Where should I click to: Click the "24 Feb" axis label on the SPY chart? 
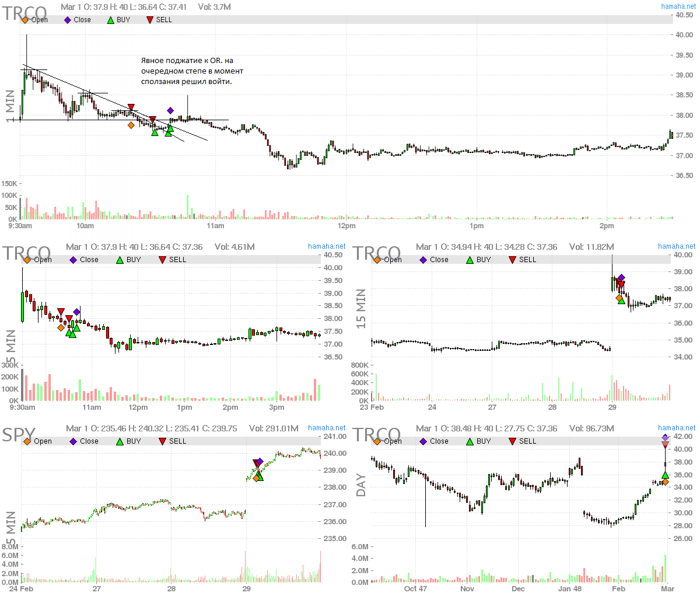(x=22, y=589)
